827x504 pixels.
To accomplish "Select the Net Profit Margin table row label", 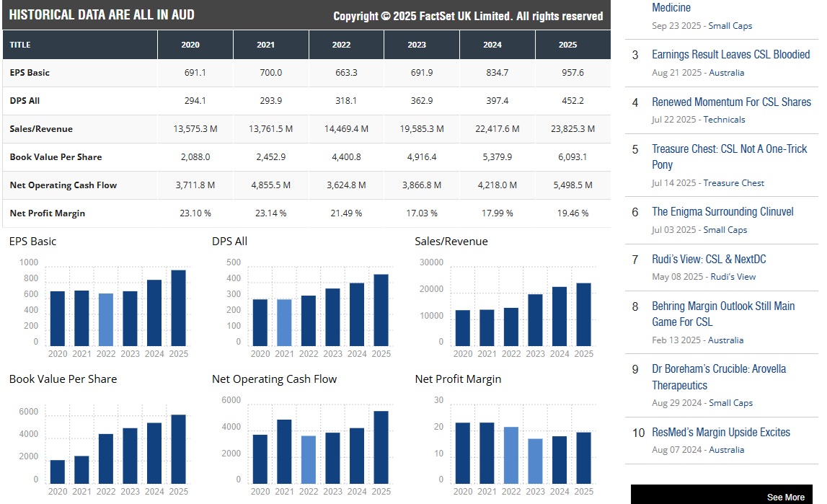I will [x=48, y=213].
